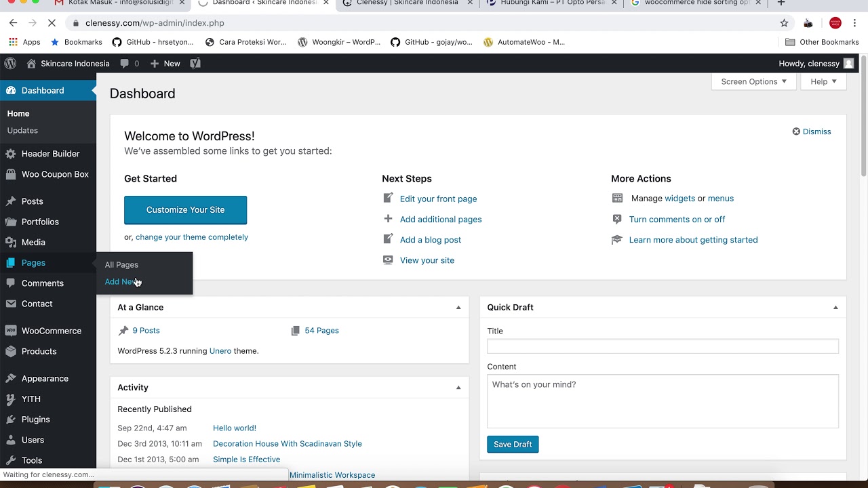The image size is (868, 488).
Task: Open the Chrome Apps grid shortcut
Action: [x=13, y=42]
